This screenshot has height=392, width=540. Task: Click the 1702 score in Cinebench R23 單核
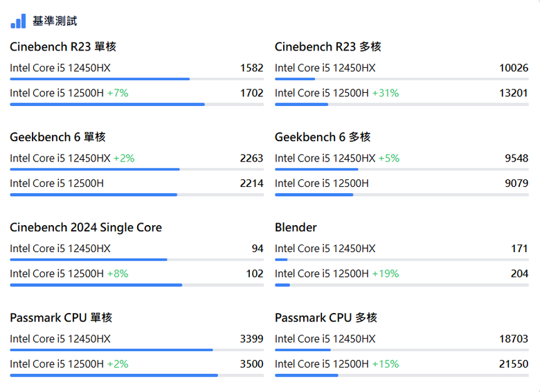pos(252,93)
